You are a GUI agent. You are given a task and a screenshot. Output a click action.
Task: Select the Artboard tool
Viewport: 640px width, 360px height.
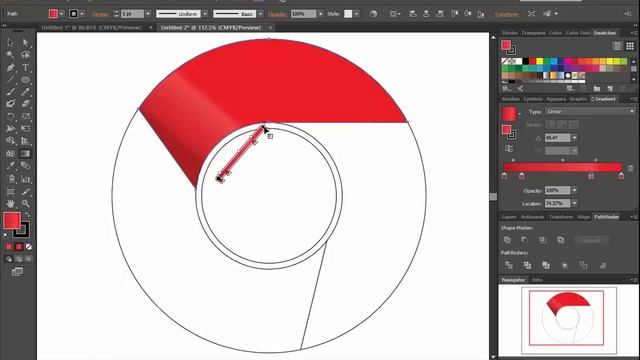click(11, 191)
